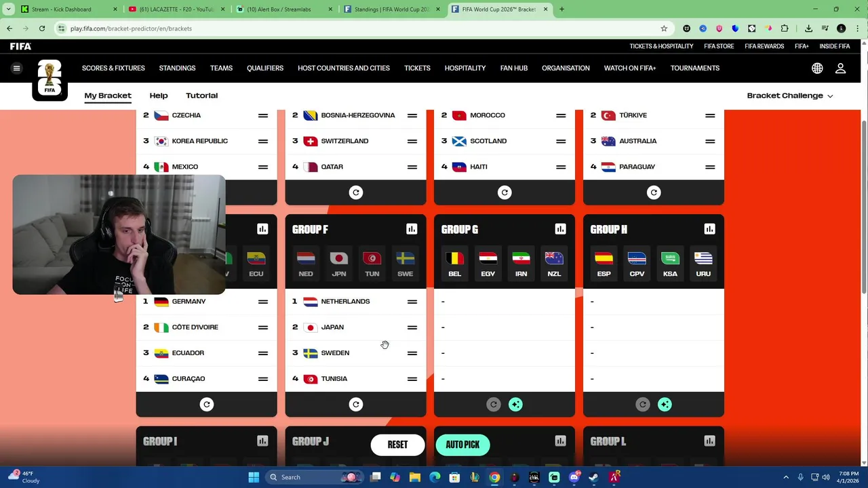
Task: Auto pick Group H with sparkle icon
Action: tap(665, 405)
